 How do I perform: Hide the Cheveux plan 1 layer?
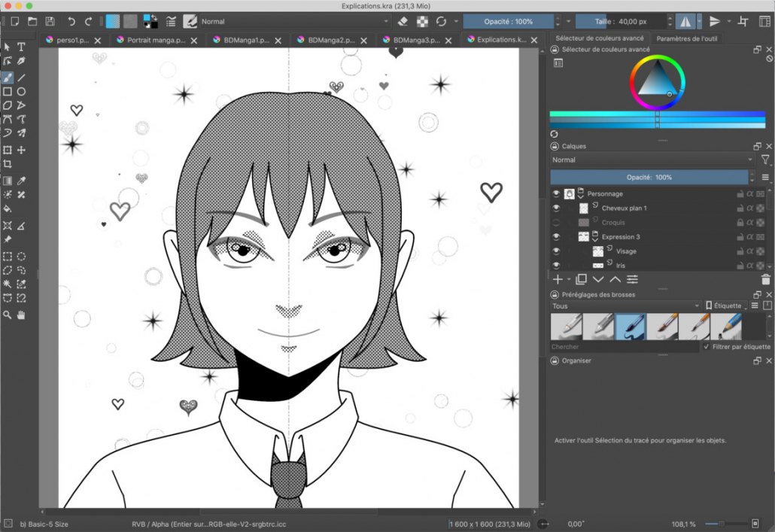coord(557,208)
